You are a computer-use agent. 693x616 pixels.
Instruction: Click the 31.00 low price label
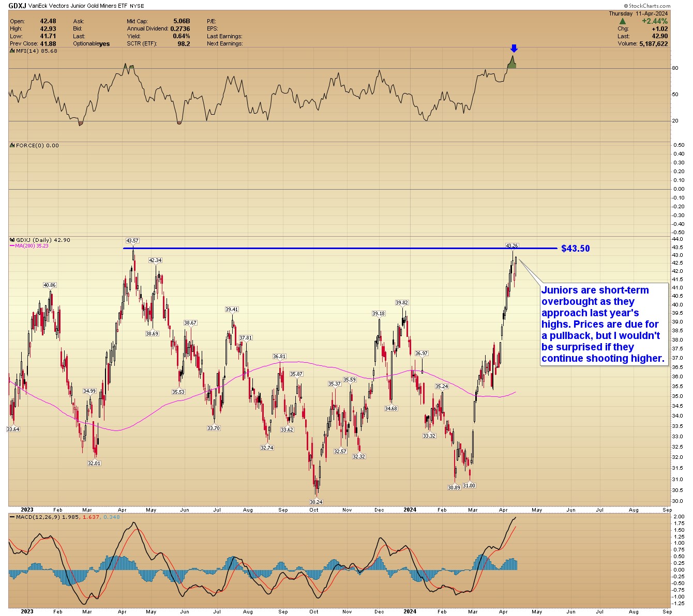click(469, 486)
